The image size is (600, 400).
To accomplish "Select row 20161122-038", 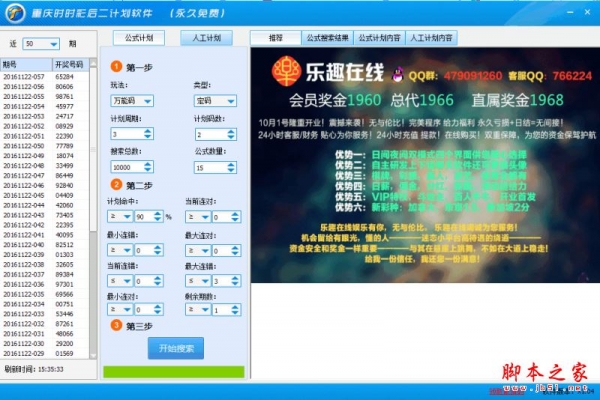I will 44,264.
